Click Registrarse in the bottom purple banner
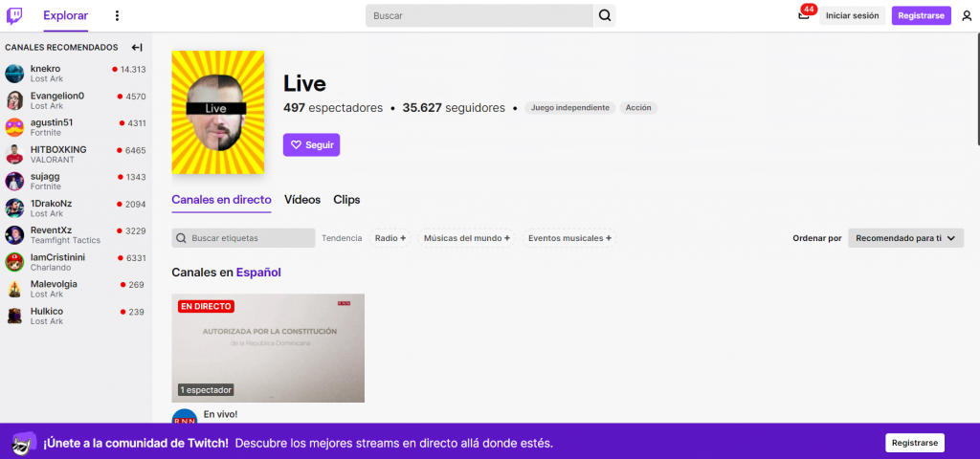The height and width of the screenshot is (459, 980). 915,443
